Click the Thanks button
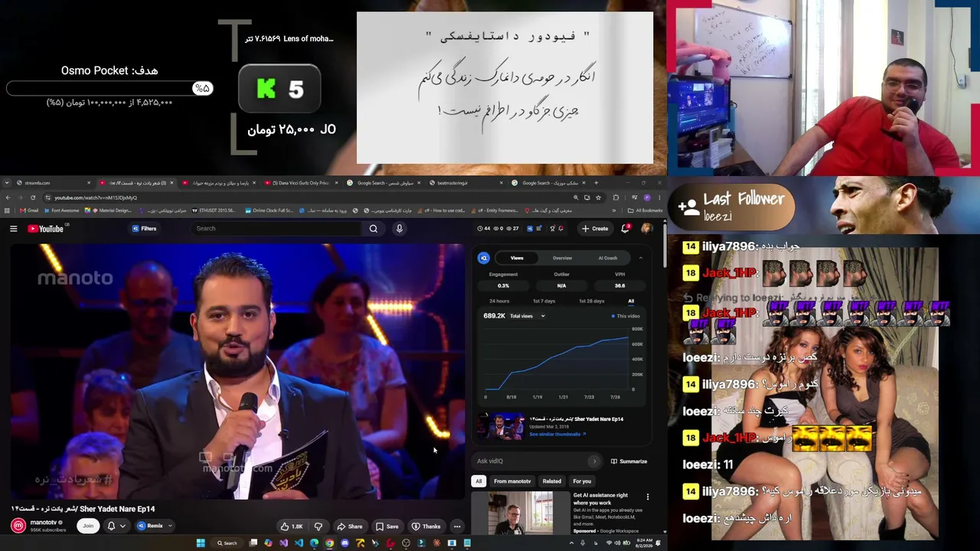The height and width of the screenshot is (551, 980). [x=426, y=527]
